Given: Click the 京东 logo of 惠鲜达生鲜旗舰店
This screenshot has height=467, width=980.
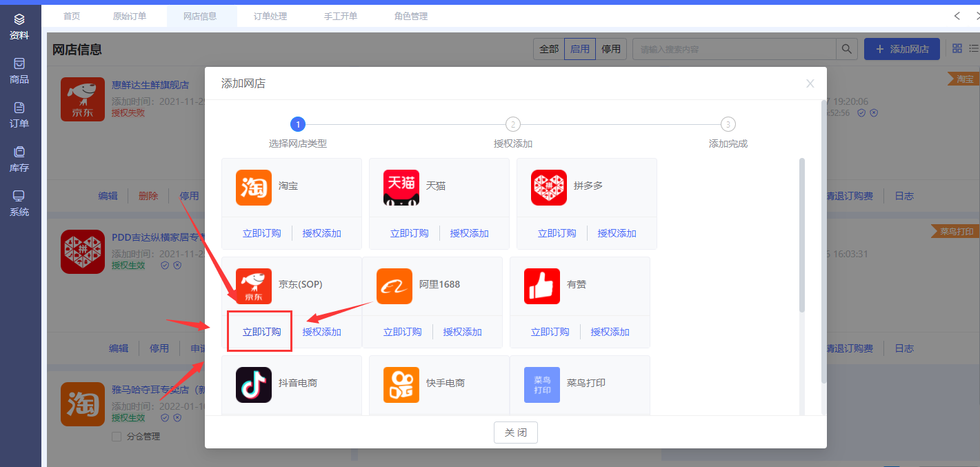Looking at the screenshot, I should tap(83, 99).
